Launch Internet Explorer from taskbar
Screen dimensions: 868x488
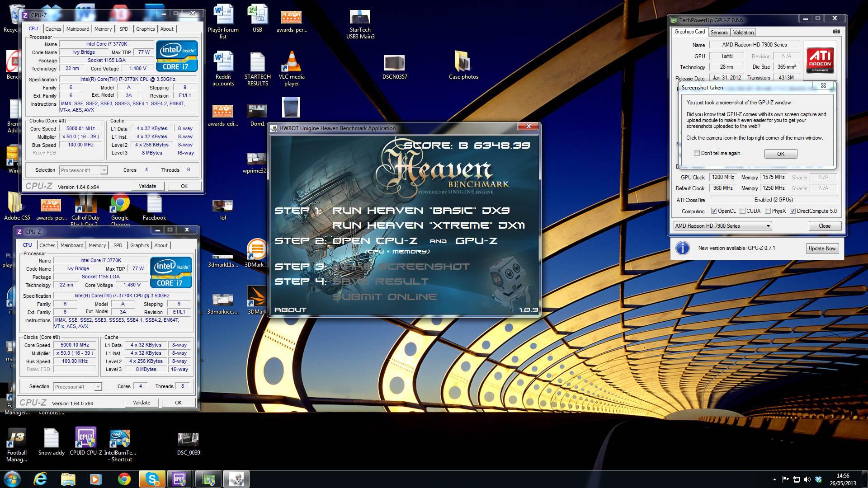tap(40, 479)
